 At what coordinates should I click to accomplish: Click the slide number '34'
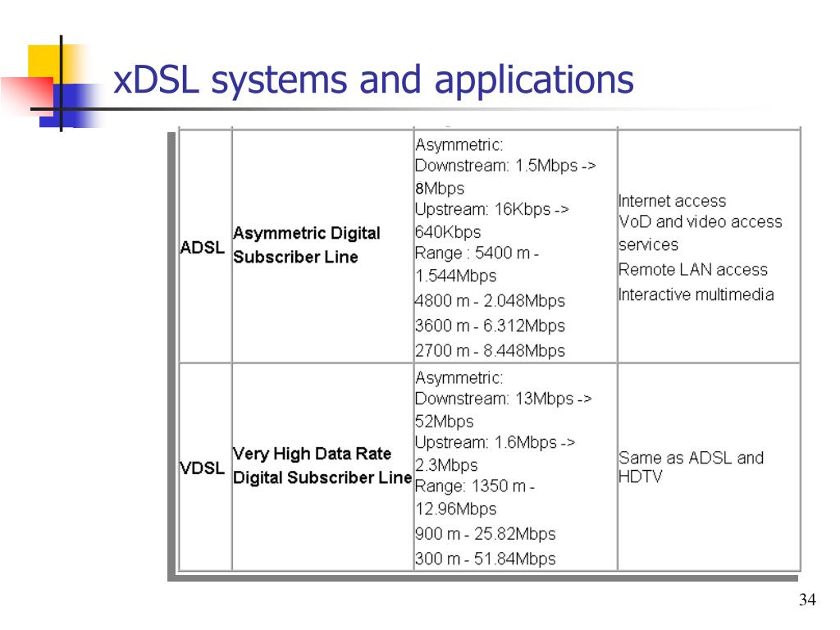[807, 600]
